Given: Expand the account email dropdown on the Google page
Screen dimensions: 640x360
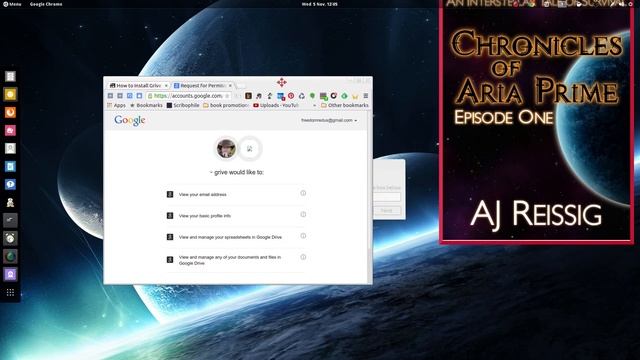Looking at the screenshot, I should pos(329,120).
